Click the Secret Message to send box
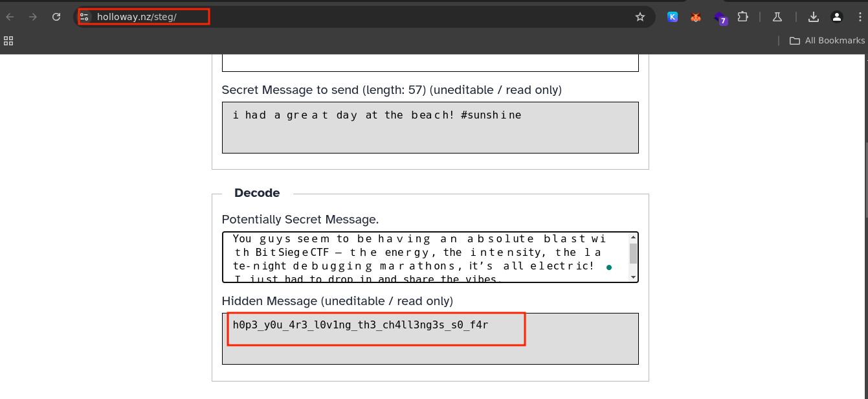This screenshot has width=868, height=399. [430, 128]
